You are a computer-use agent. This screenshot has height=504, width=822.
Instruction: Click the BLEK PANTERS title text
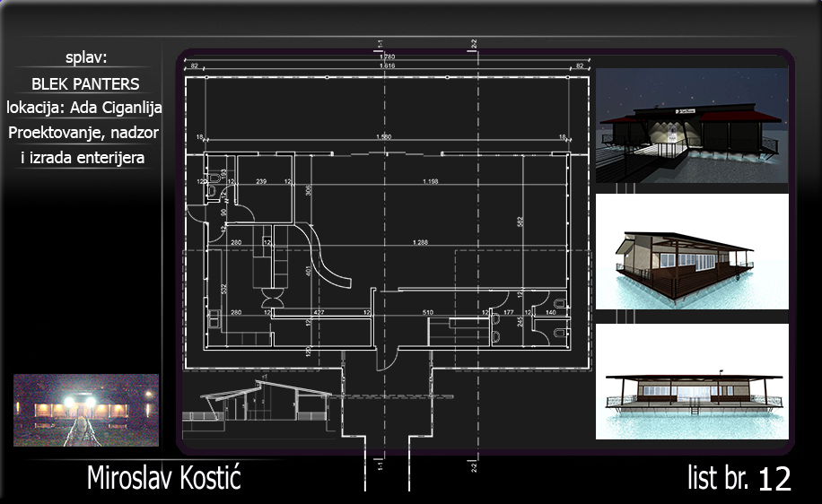click(x=85, y=84)
